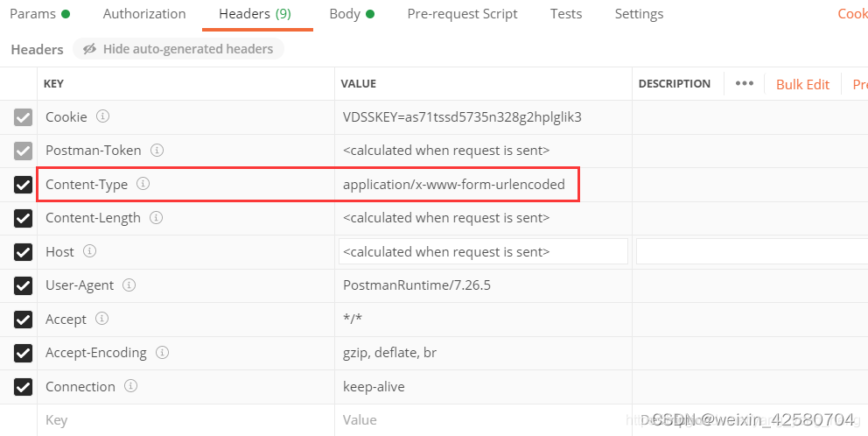Click the info icon beside Connection header

(x=130, y=386)
